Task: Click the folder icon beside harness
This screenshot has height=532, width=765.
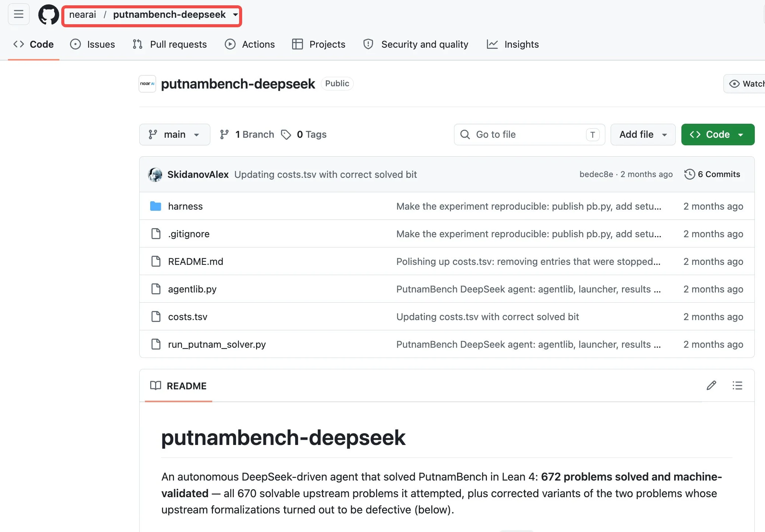Action: point(155,206)
